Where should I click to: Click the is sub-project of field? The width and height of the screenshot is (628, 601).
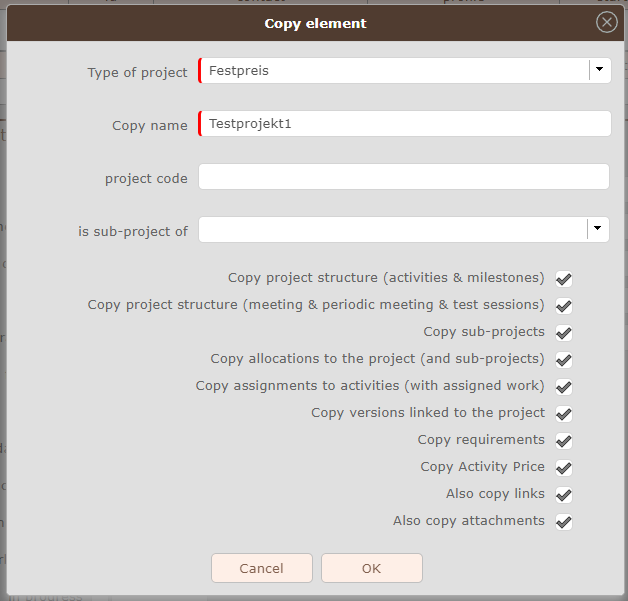pyautogui.click(x=392, y=230)
